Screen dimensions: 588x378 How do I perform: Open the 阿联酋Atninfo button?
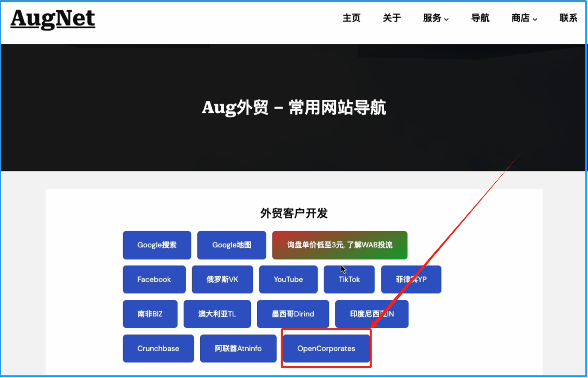(238, 349)
